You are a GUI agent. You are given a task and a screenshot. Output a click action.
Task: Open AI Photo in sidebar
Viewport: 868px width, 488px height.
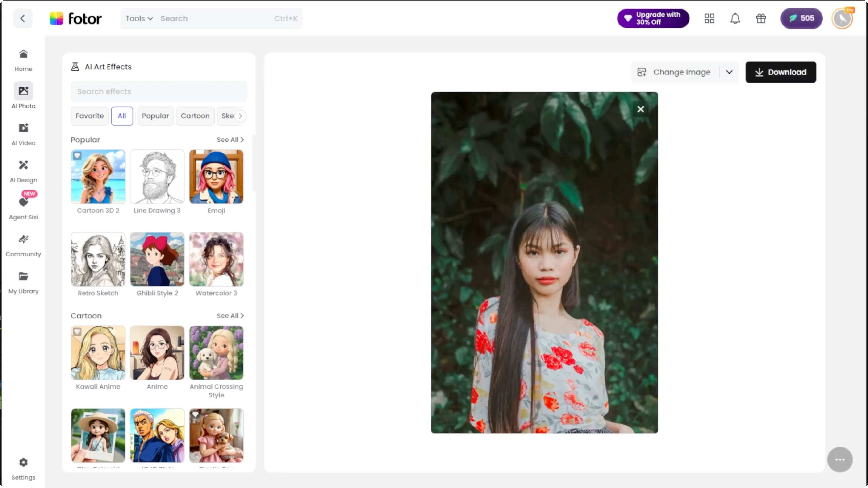click(23, 96)
